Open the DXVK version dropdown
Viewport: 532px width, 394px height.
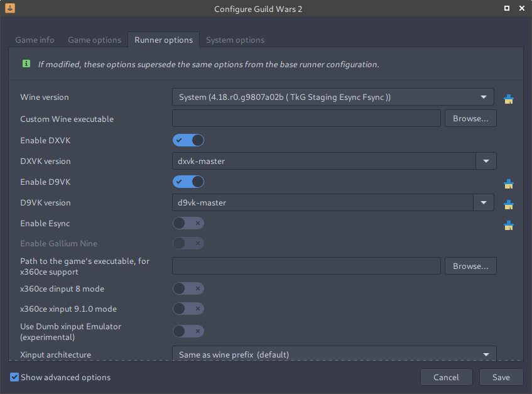coord(486,161)
